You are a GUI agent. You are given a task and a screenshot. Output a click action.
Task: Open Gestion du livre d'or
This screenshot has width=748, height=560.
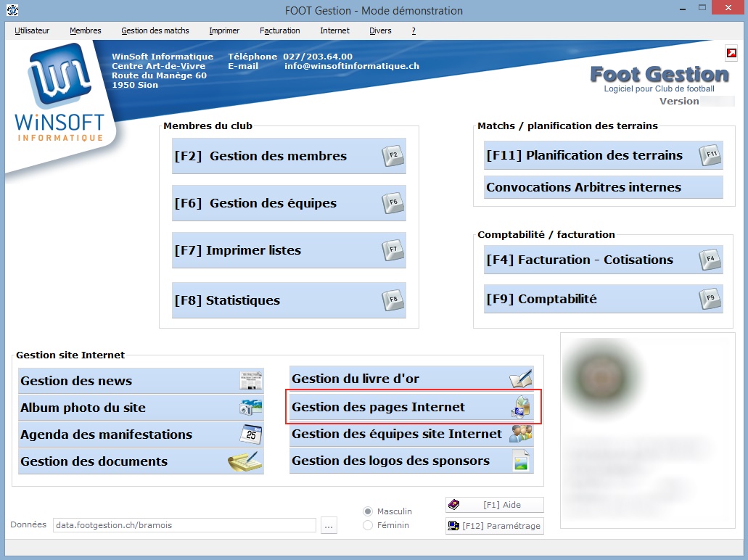click(411, 379)
